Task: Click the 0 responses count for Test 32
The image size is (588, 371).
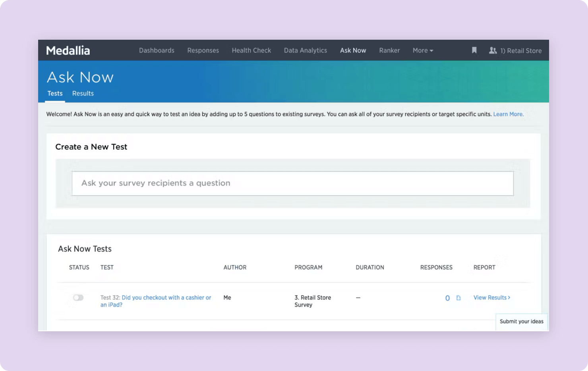Action: coord(447,298)
